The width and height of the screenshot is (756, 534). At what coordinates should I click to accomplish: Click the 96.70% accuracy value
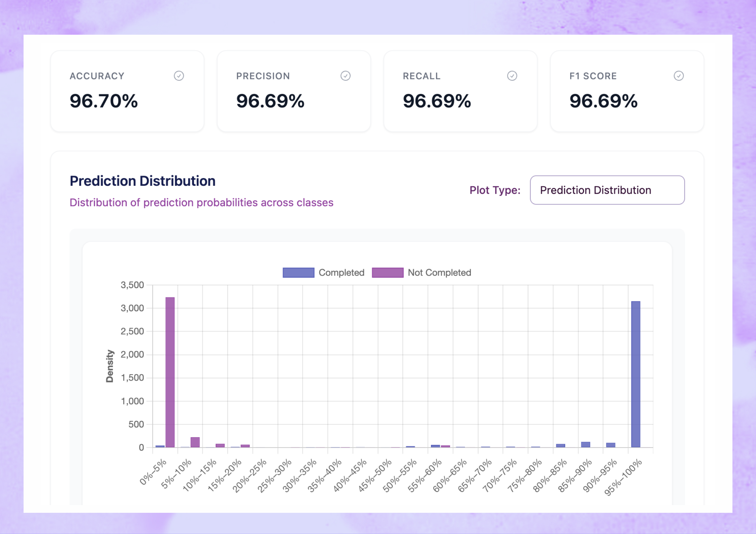104,101
